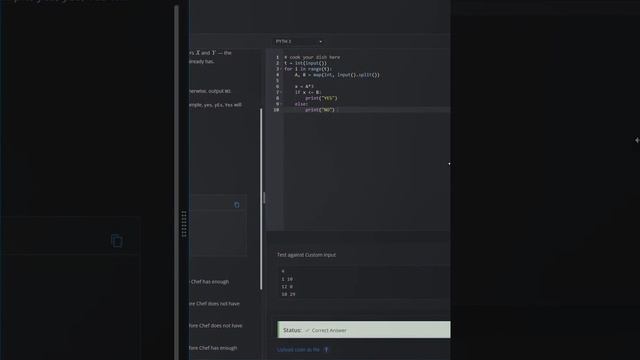Screen dimensions: 640x360
Task: Click the problem statement vertical scrollbar
Action: click(261, 199)
